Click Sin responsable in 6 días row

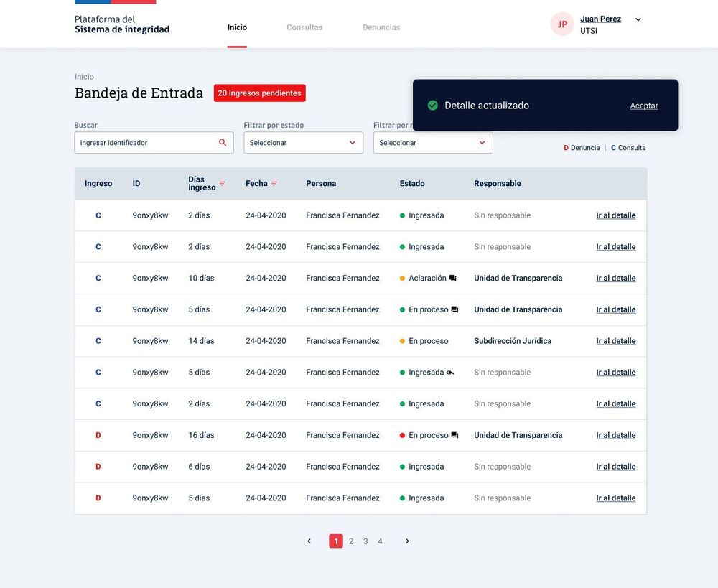pos(503,467)
